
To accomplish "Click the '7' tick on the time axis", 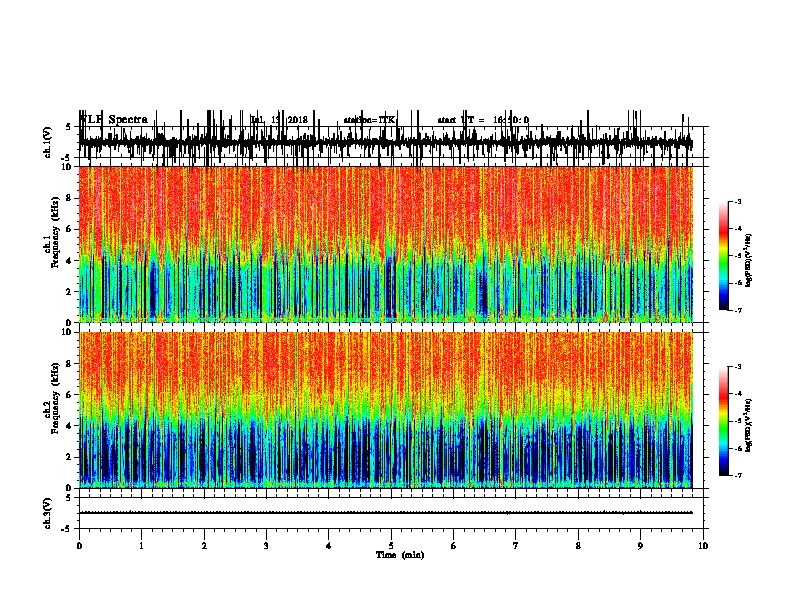I will (516, 546).
